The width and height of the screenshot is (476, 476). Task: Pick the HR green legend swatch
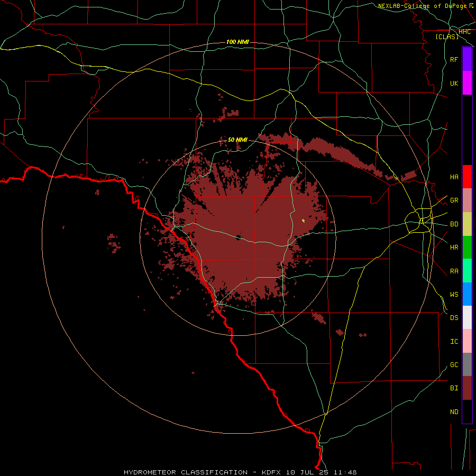(x=467, y=248)
